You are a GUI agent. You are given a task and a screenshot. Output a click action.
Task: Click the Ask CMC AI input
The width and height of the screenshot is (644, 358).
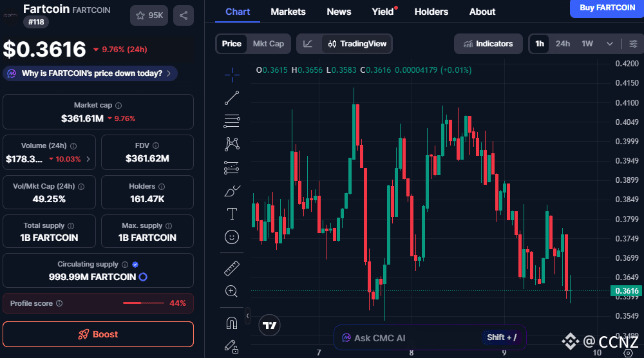point(430,337)
